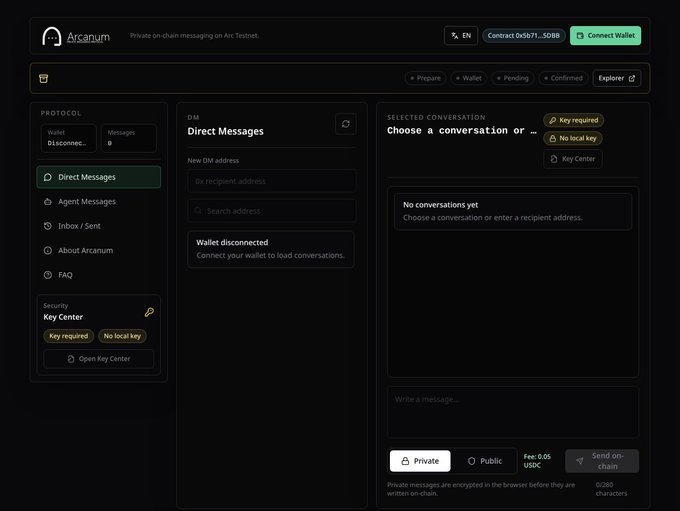Click the Pending status step
The height and width of the screenshot is (511, 680).
pos(513,78)
